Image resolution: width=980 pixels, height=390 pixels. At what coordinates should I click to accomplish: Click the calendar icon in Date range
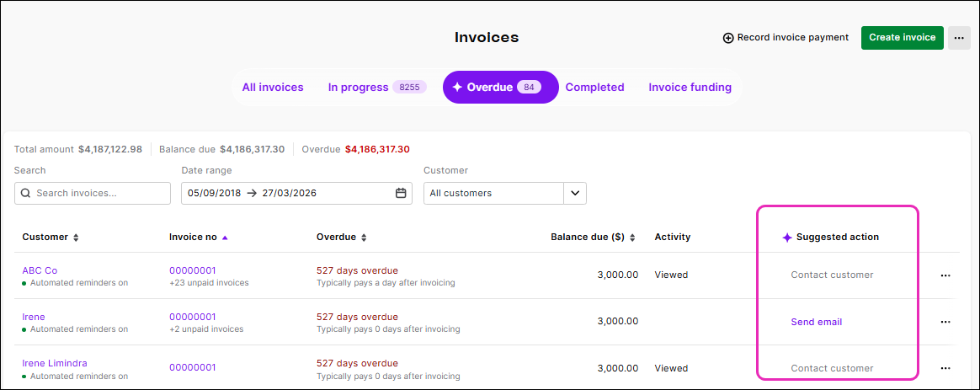tap(402, 193)
